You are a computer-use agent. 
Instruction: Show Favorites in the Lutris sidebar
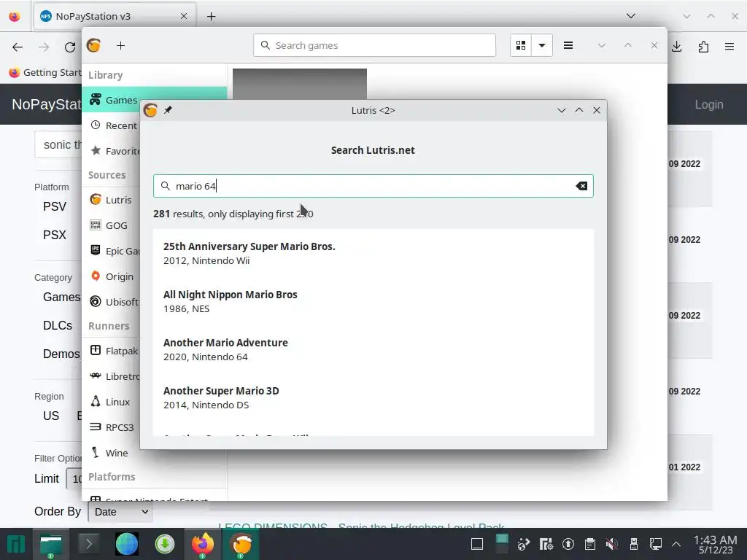(x=115, y=151)
